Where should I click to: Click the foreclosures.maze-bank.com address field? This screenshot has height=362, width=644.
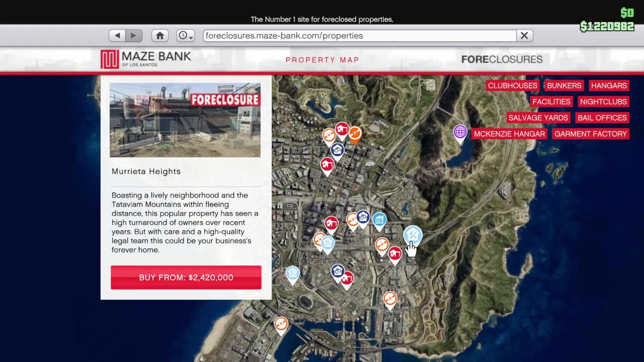pyautogui.click(x=360, y=36)
